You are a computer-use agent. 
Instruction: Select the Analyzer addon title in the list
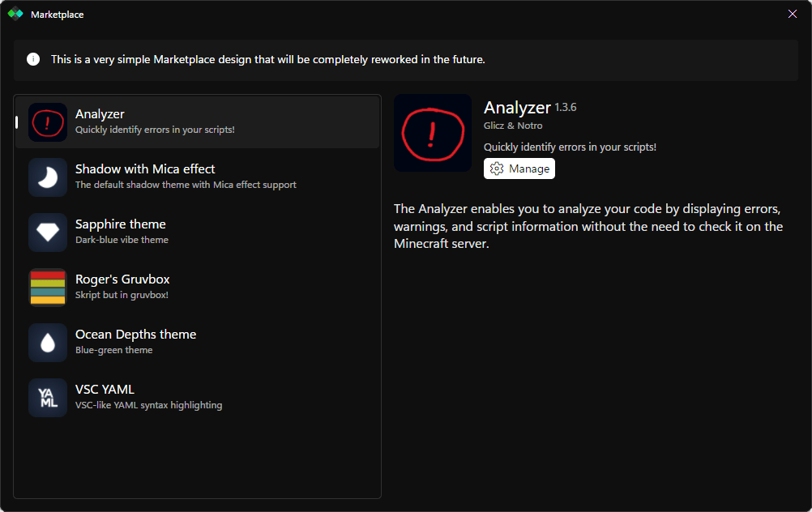100,114
